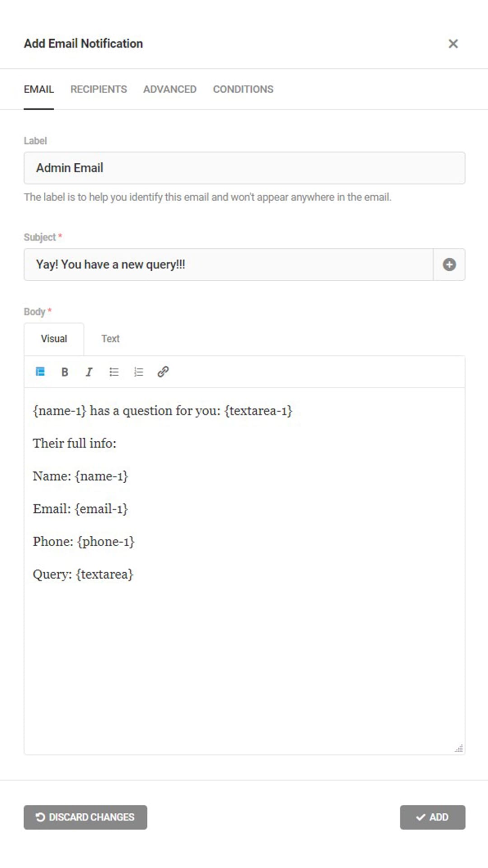Switch to the RECIPIENTS tab
This screenshot has height=868, width=488.
coord(98,89)
